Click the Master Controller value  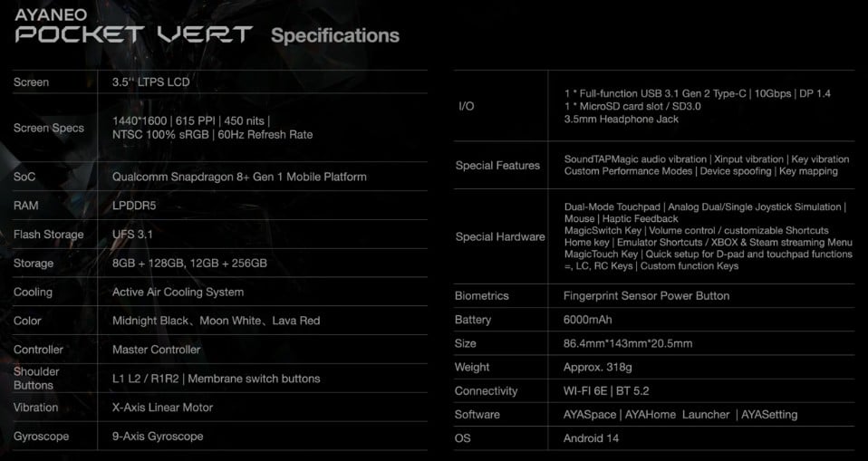pos(156,350)
